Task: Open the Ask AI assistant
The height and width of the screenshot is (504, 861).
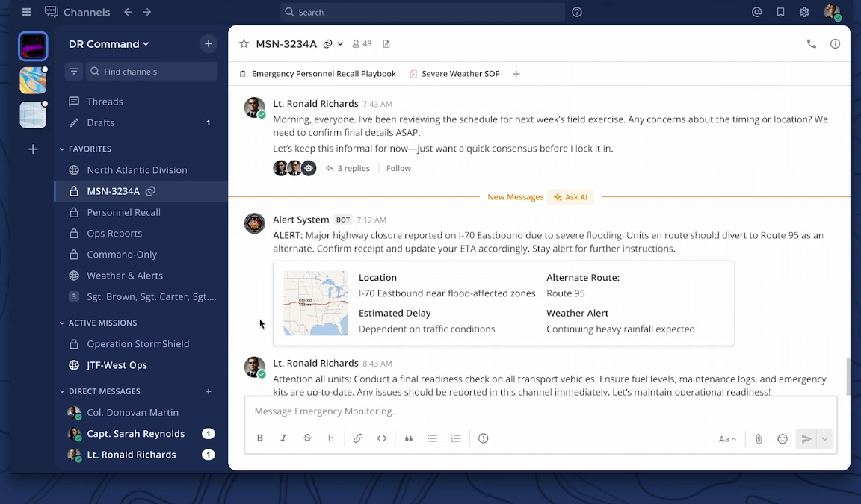Action: (x=570, y=196)
